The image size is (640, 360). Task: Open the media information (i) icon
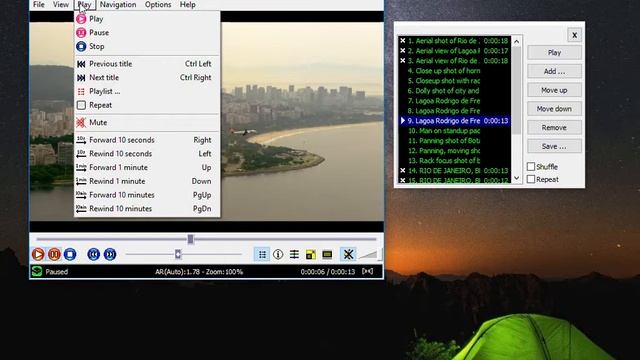coord(278,254)
